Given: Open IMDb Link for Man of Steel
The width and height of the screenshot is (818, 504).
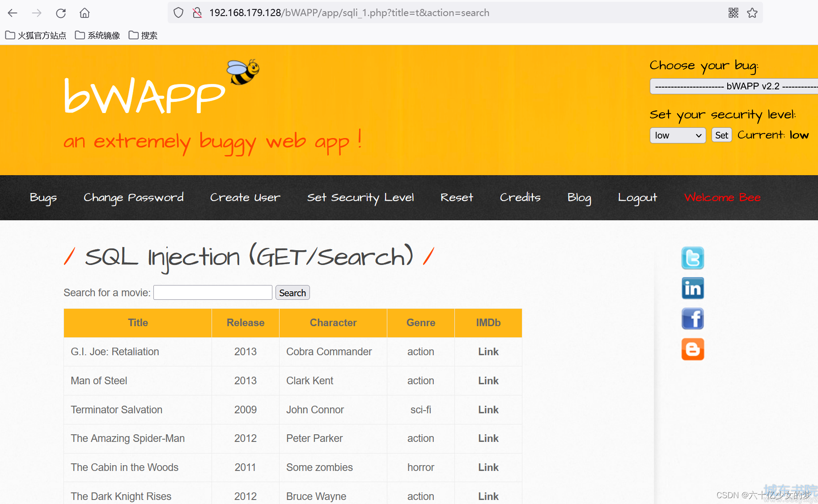Looking at the screenshot, I should (x=488, y=381).
